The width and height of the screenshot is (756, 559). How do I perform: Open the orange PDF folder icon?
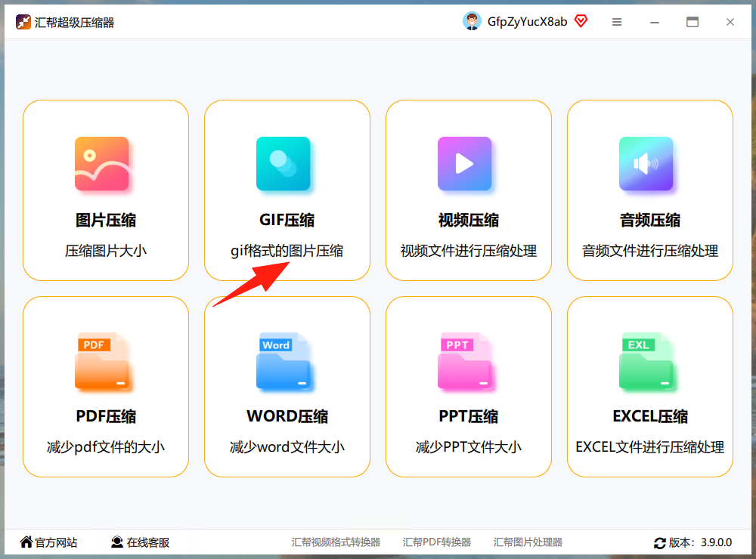(102, 360)
